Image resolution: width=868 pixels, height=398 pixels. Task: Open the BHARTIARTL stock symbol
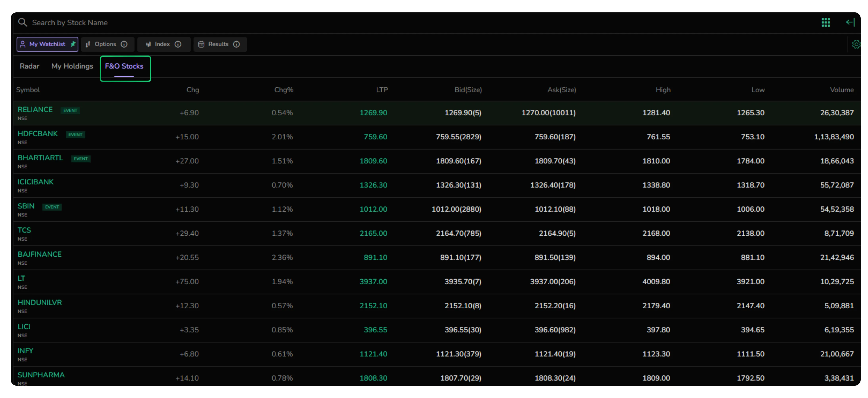(x=40, y=158)
